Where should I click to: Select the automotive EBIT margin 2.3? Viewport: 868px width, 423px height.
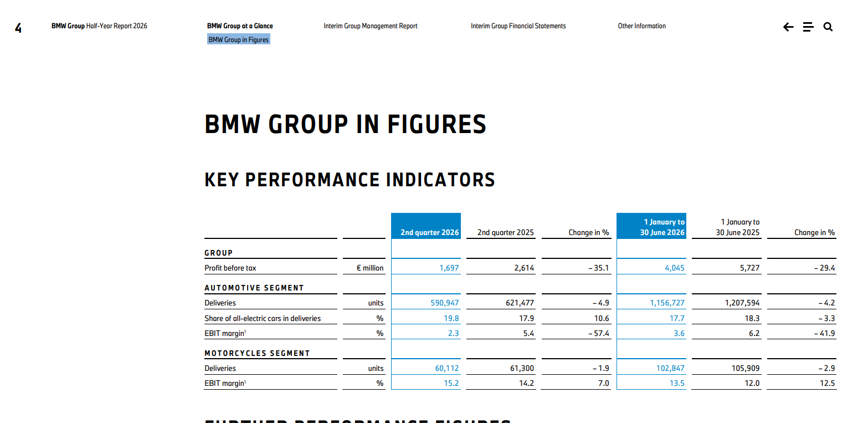(x=454, y=334)
